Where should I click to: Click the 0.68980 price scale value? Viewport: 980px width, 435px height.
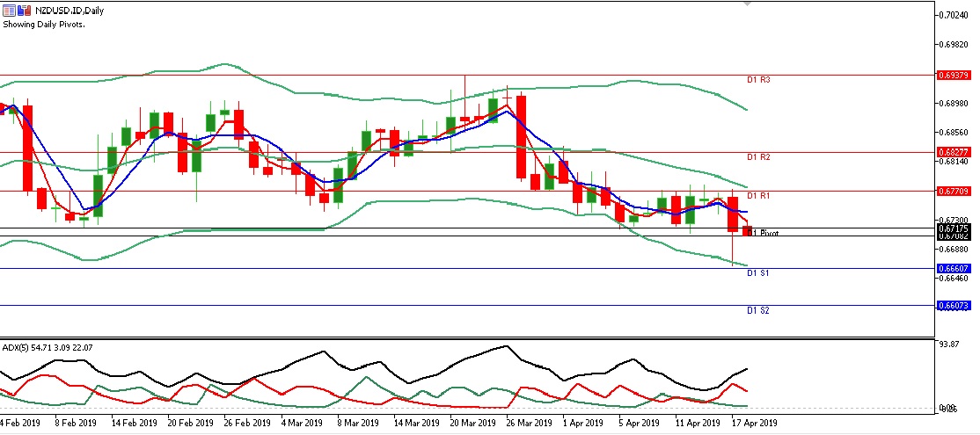point(955,103)
